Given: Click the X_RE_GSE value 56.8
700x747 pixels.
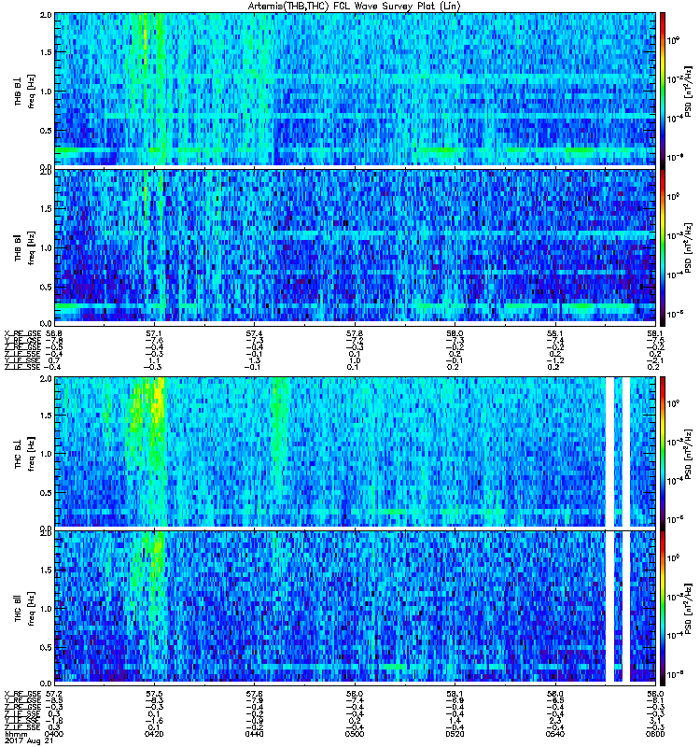Looking at the screenshot, I should click(x=53, y=333).
